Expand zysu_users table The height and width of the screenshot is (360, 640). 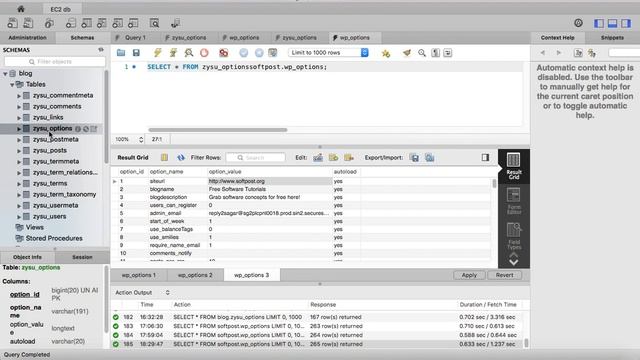coord(19,217)
